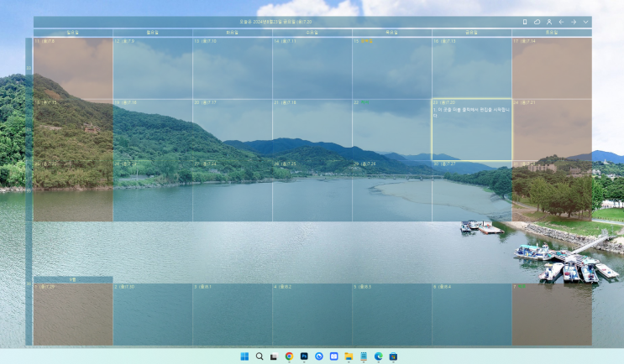624x364 pixels.
Task: Select the day cell for the 13th
Action: click(x=233, y=68)
